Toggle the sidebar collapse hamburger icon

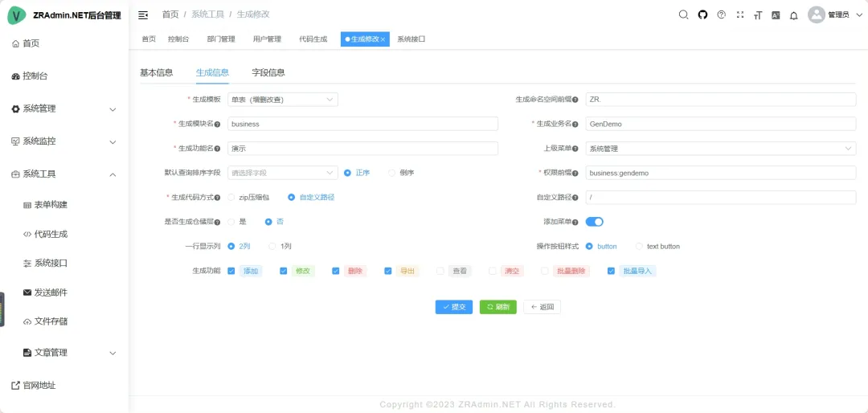pyautogui.click(x=143, y=15)
